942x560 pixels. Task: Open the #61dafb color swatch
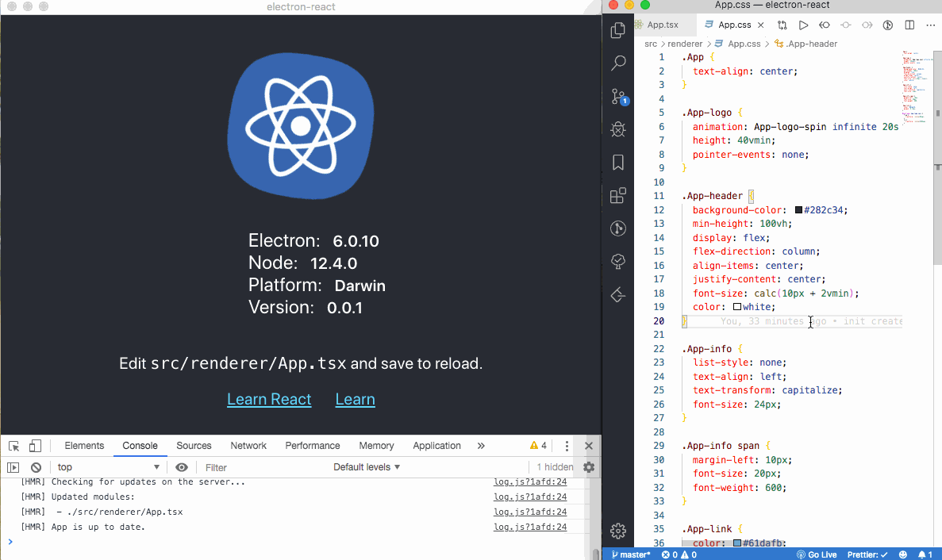tap(737, 543)
